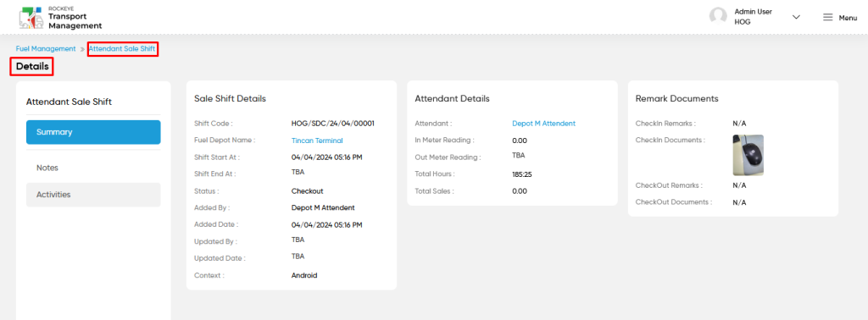868x320 pixels.
Task: Click the Admin User name
Action: (753, 12)
